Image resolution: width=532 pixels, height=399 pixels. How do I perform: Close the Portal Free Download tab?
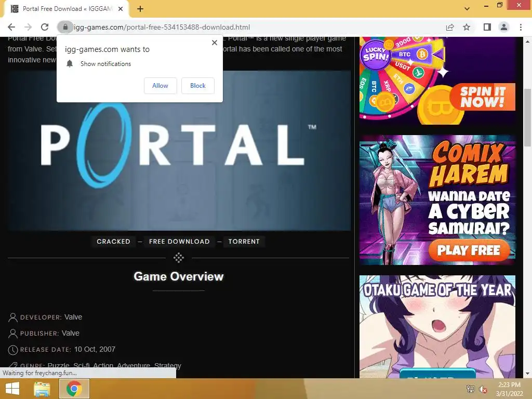pos(121,9)
